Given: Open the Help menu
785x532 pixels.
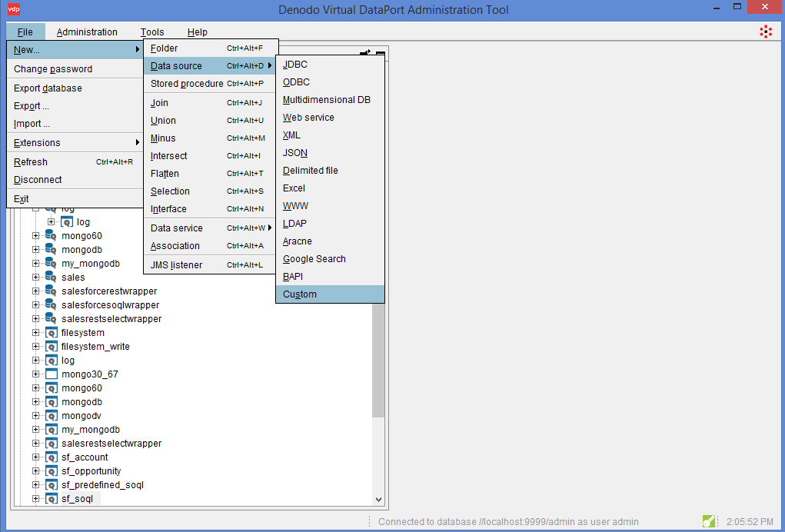Looking at the screenshot, I should [198, 32].
